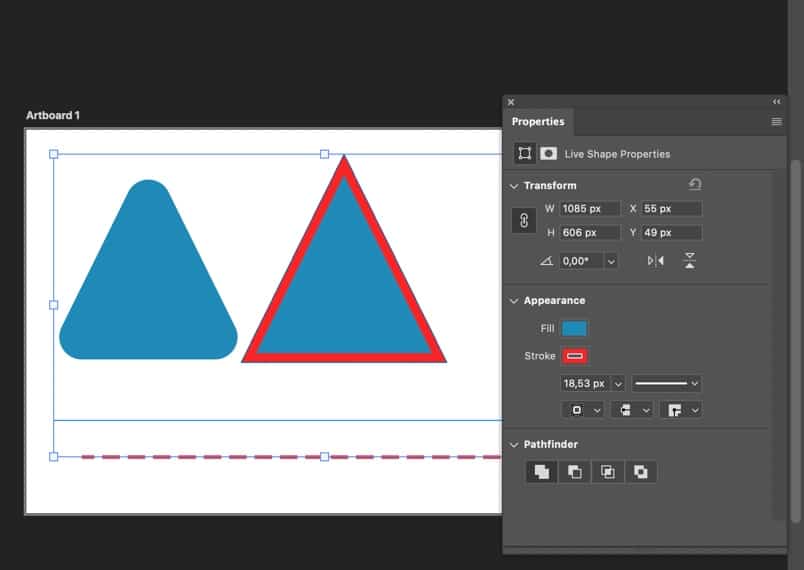The height and width of the screenshot is (570, 804).
Task: Flip the shape vertically
Action: (690, 260)
